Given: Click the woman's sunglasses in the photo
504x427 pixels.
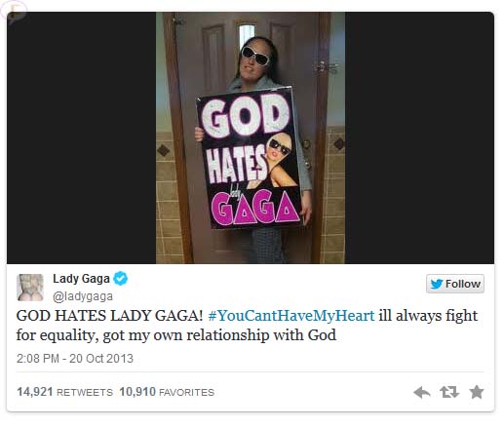Looking at the screenshot, I should pyautogui.click(x=255, y=56).
